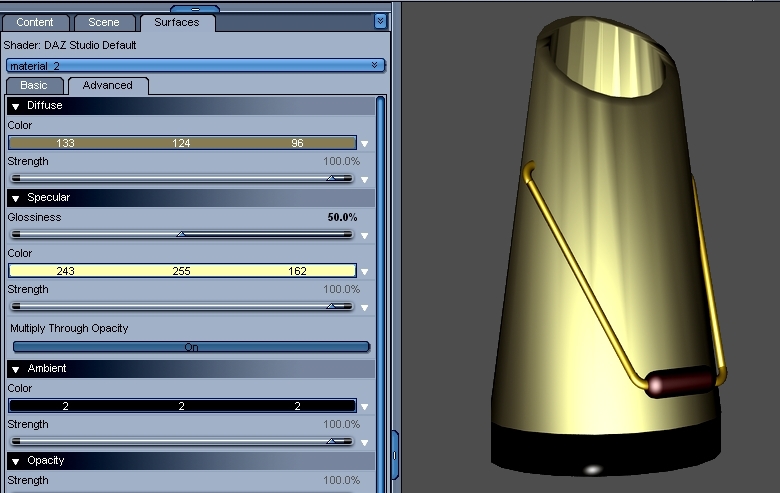The image size is (780, 493).
Task: Open Ambient Strength options arrow
Action: click(365, 442)
